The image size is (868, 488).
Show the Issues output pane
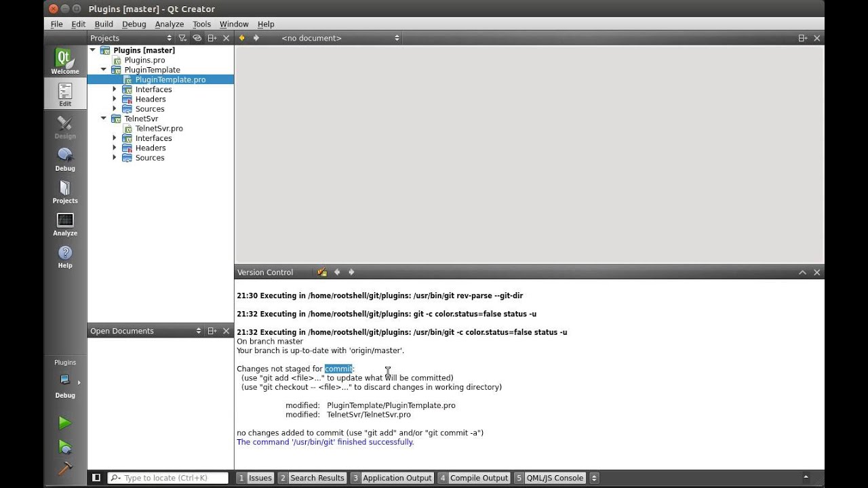click(x=255, y=478)
